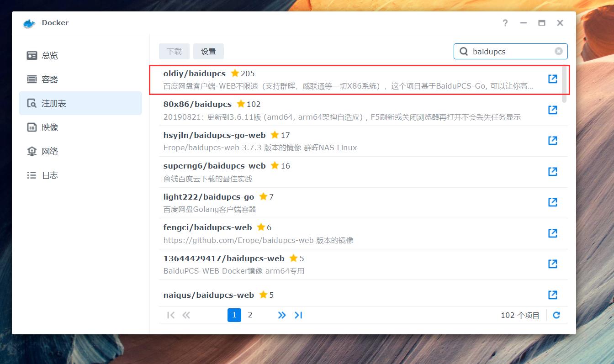View the 日志 (Log) panel
The width and height of the screenshot is (614, 364).
49,174
